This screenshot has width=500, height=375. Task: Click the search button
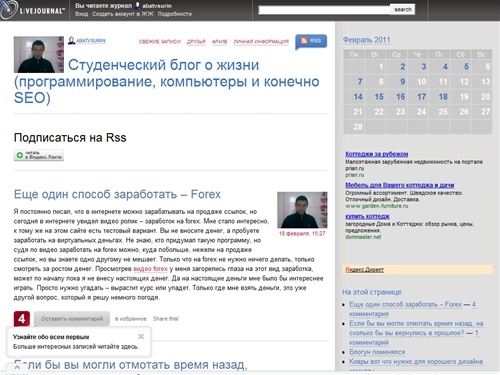point(403,9)
